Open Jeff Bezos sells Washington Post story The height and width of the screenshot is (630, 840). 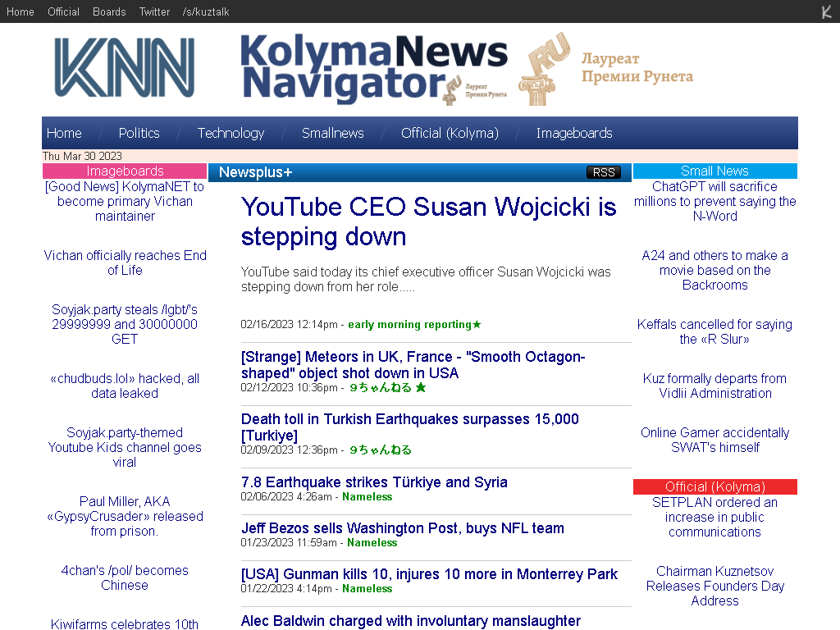point(402,528)
